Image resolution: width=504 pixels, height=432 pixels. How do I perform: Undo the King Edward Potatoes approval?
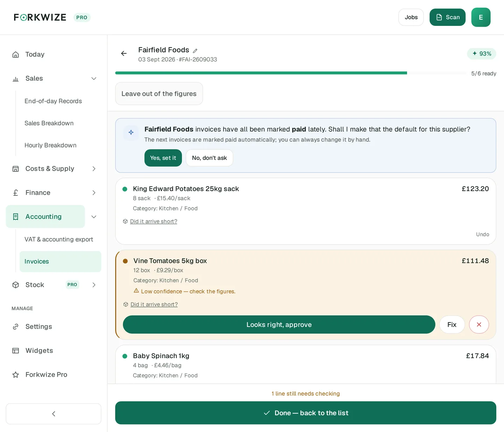pos(482,234)
